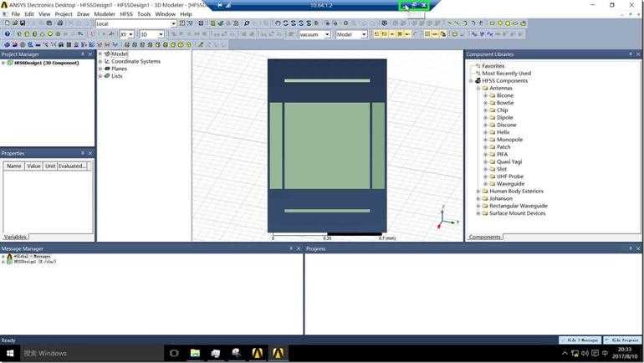Select Surface Mount Devices folder
Viewport: 644px width, 363px height.
[518, 213]
